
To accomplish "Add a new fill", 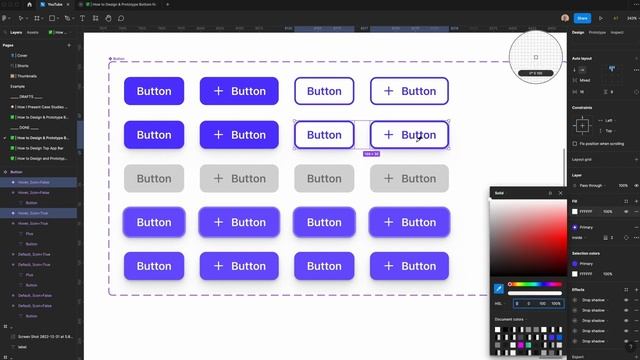I will click(636, 201).
